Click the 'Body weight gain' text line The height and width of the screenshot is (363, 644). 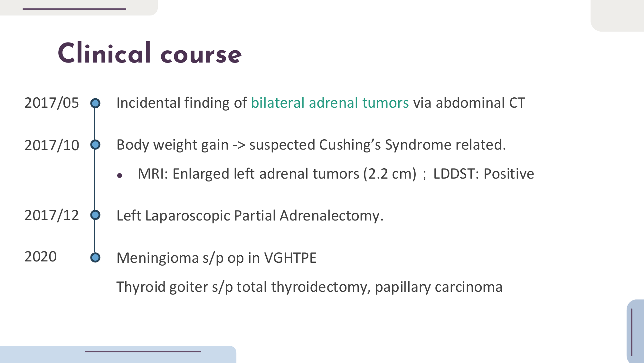[311, 145]
